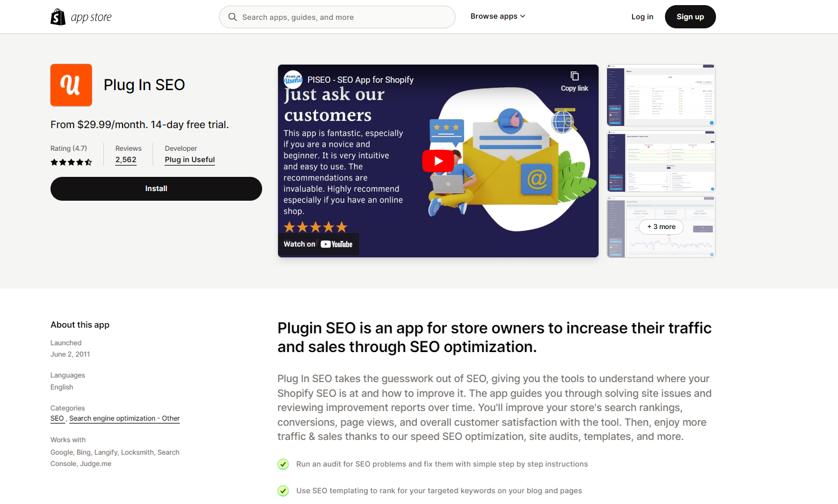Open Watch on YouTube button

[318, 244]
